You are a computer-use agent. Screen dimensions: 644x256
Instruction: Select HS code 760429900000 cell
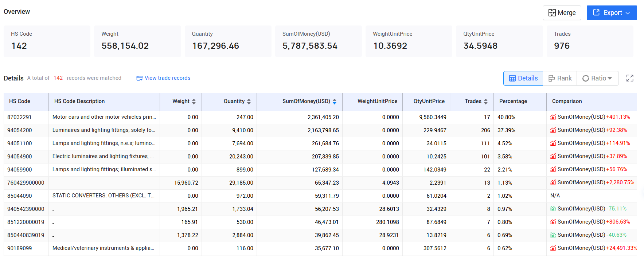coord(26,183)
